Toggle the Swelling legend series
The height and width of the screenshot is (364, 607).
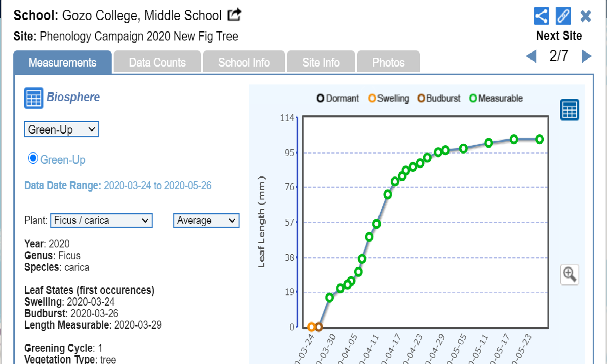[x=389, y=98]
